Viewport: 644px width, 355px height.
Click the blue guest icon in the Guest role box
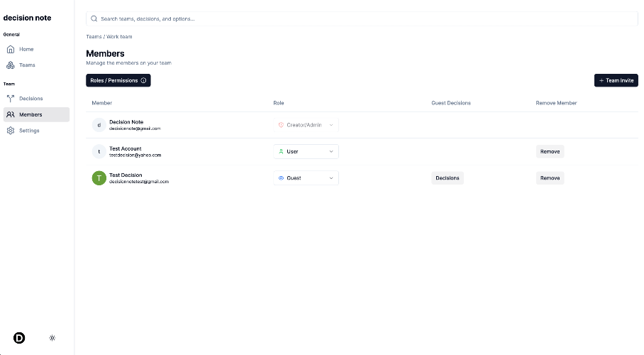click(x=281, y=178)
